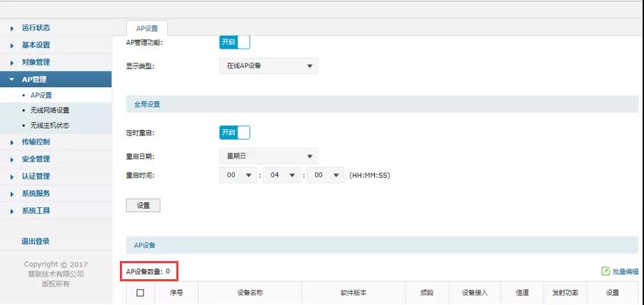Open the restart second dropdown
The height and width of the screenshot is (305, 644).
[x=325, y=176]
